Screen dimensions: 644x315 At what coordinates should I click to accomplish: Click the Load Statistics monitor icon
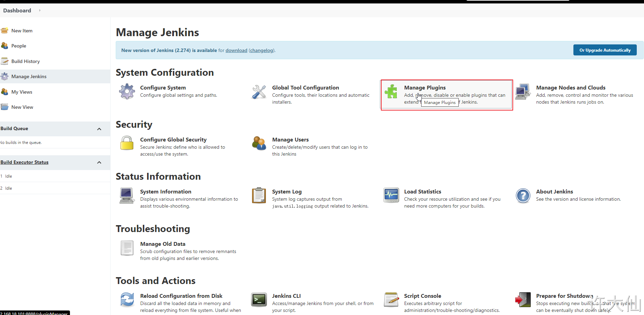(391, 195)
